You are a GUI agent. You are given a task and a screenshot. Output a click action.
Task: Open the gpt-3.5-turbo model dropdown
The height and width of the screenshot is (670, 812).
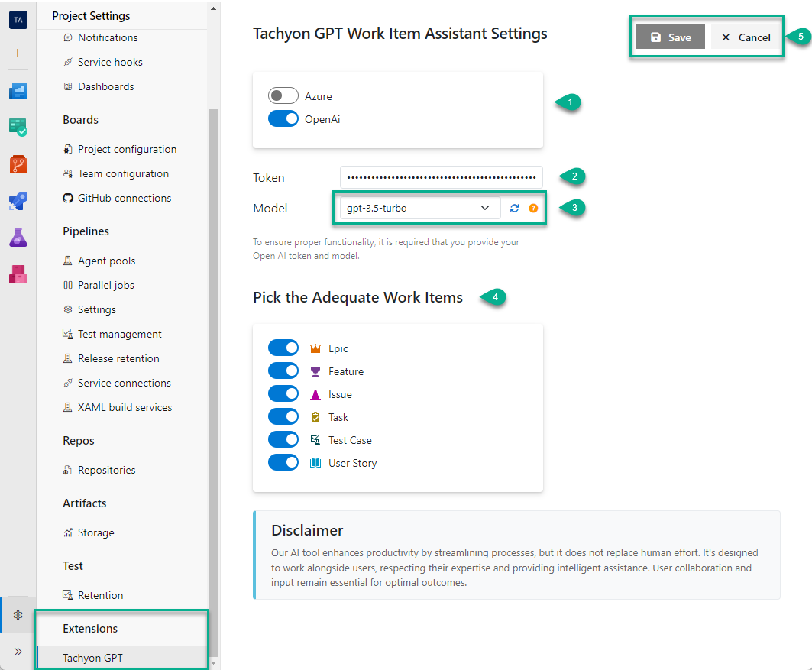(417, 207)
